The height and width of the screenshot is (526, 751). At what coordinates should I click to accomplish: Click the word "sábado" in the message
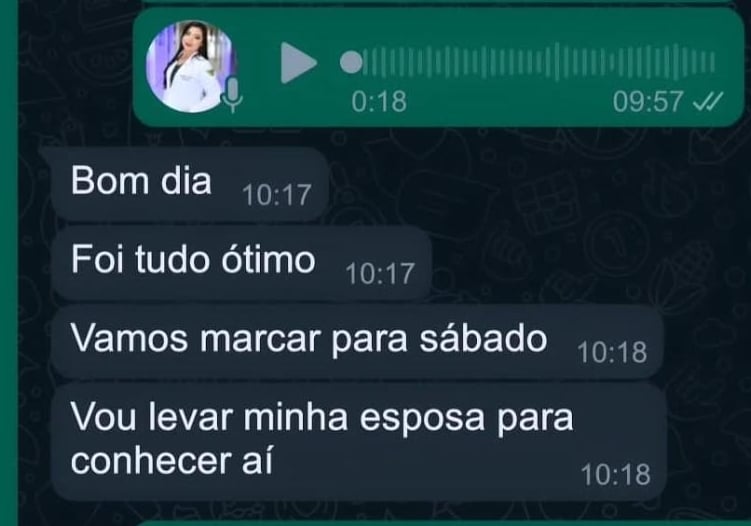pos(484,339)
